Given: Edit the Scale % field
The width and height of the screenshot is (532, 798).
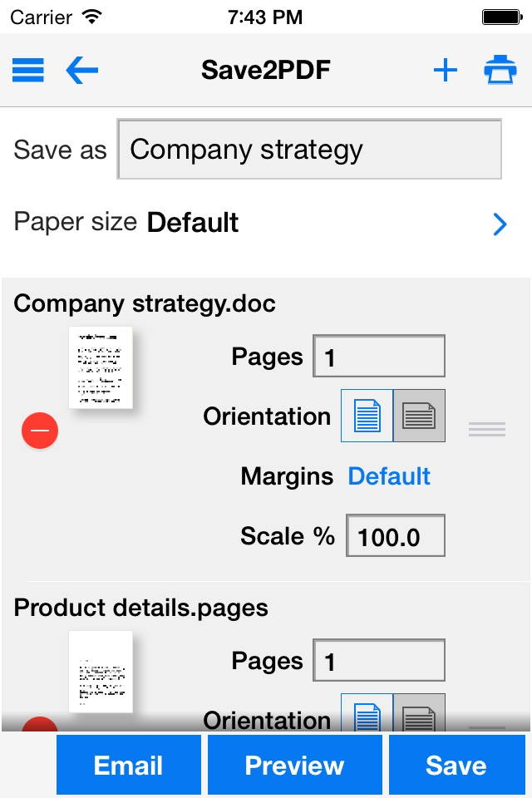Looking at the screenshot, I should (396, 536).
